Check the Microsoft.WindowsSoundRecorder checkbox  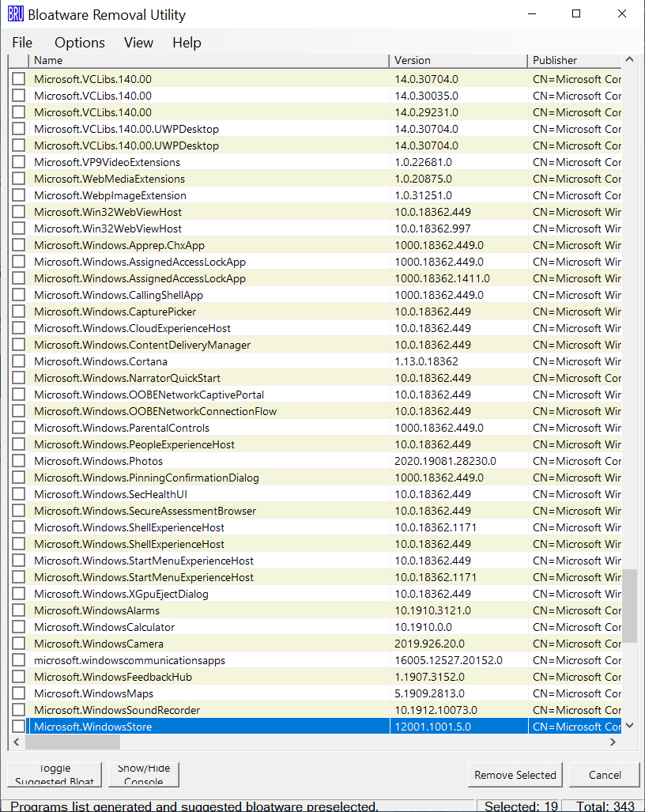tap(19, 710)
